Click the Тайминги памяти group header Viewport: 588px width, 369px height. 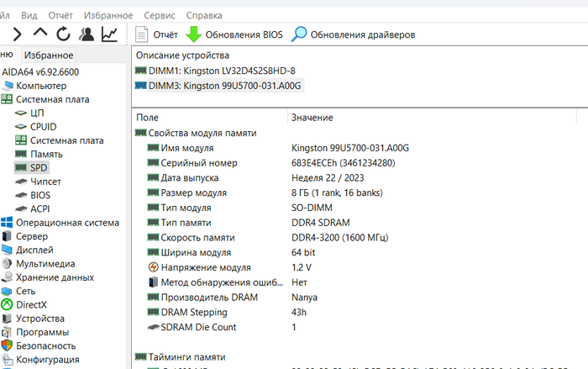[186, 357]
